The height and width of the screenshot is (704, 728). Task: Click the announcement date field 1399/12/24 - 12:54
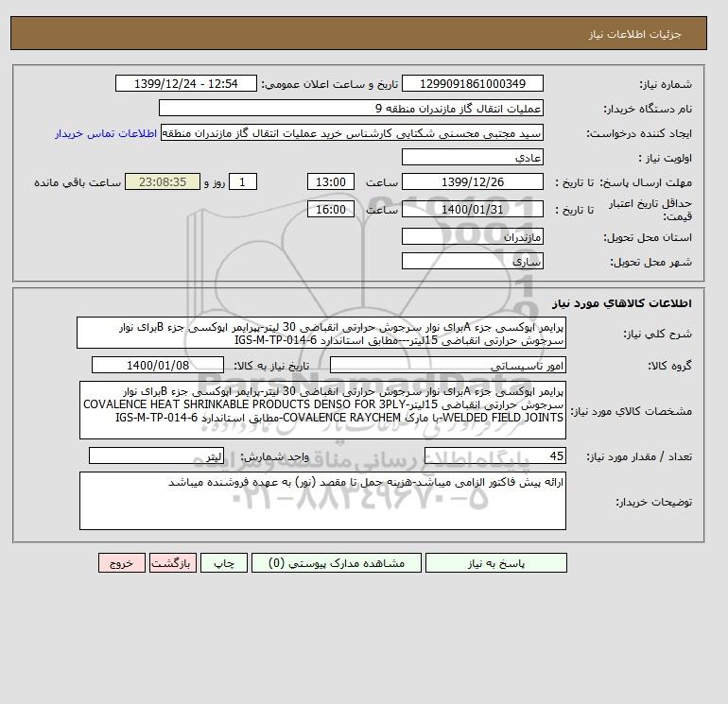pyautogui.click(x=185, y=84)
